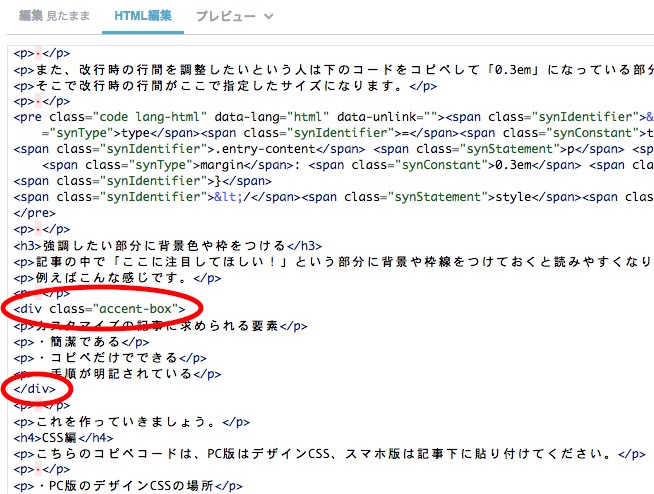Expand the プレビュー dropdown chevron
This screenshot has width=654, height=494.
click(269, 17)
